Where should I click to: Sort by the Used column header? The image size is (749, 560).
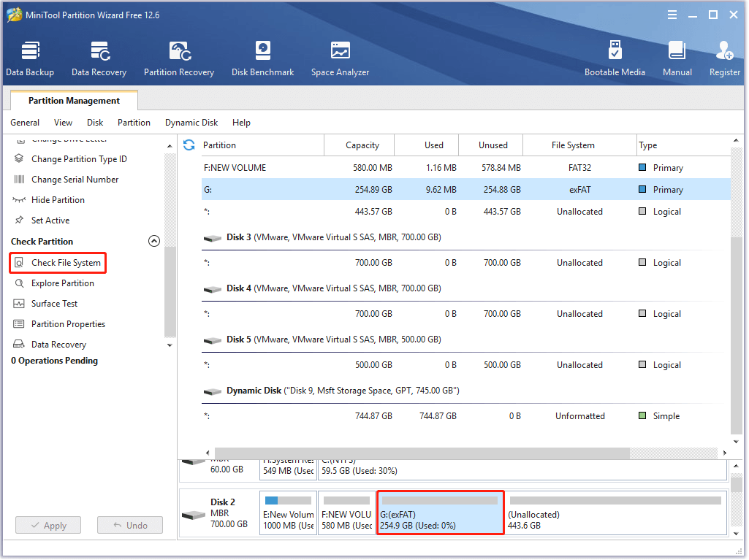click(427, 145)
